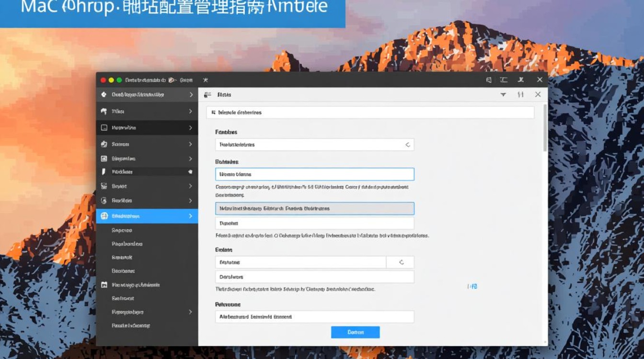Click the funnel filter icon in the content header

coord(503,95)
